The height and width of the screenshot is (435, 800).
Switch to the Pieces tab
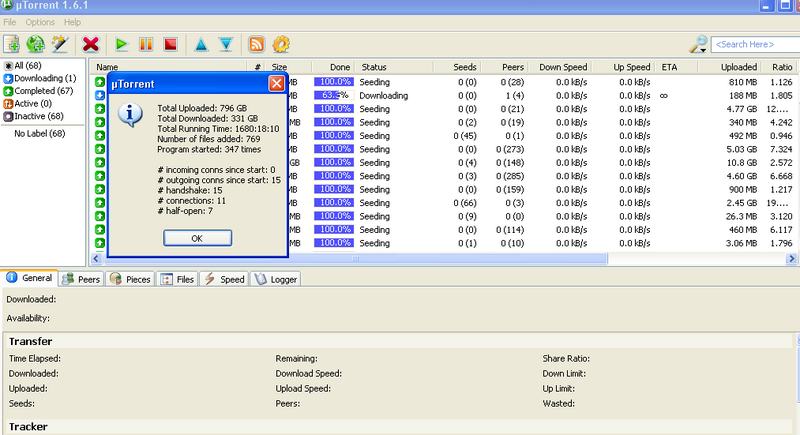tap(130, 279)
